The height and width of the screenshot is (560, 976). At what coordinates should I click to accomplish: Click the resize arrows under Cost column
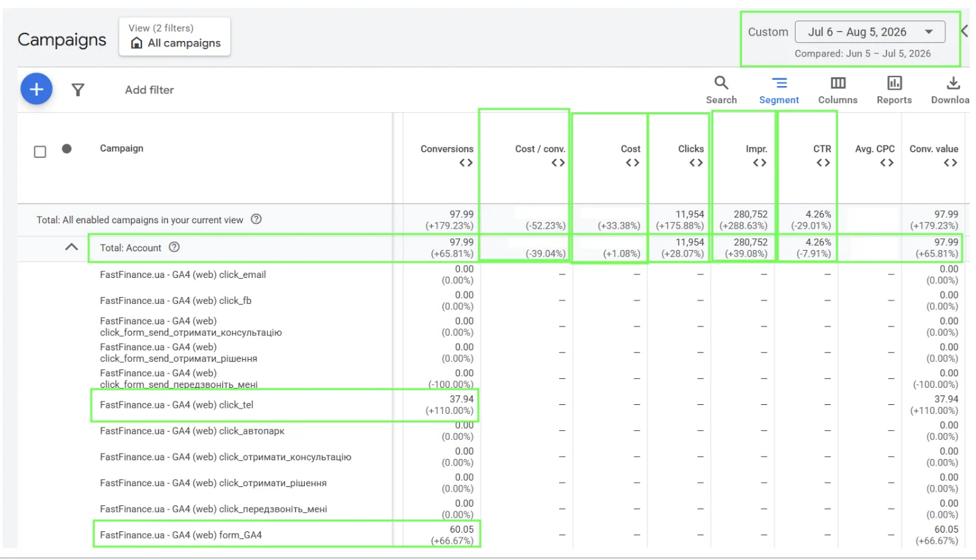point(633,163)
